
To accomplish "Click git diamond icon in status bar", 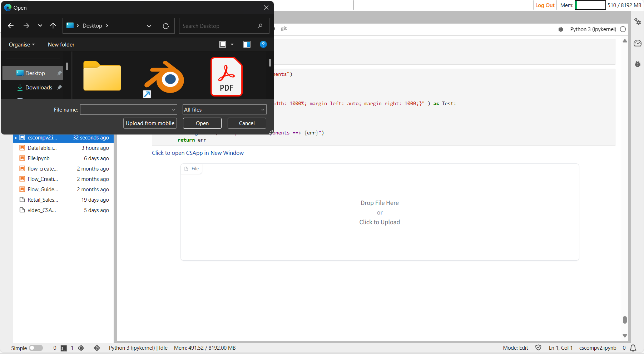I will [97, 348].
